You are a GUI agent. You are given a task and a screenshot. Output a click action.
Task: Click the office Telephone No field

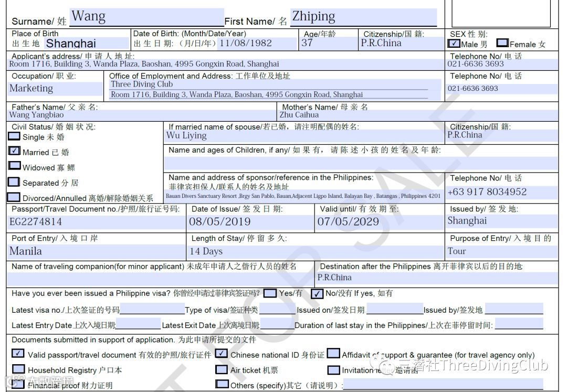[501, 89]
